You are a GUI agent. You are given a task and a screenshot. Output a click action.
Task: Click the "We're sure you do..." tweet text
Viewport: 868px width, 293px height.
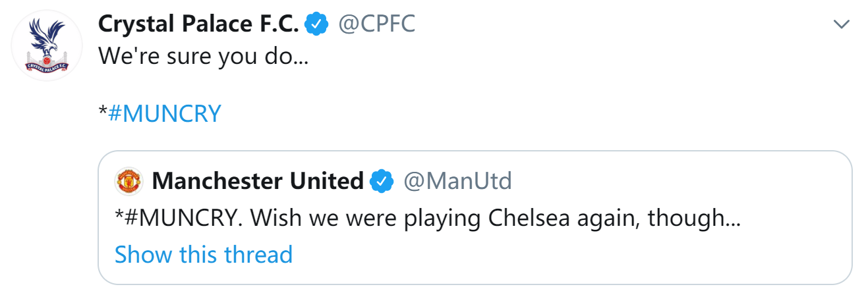[x=204, y=56]
